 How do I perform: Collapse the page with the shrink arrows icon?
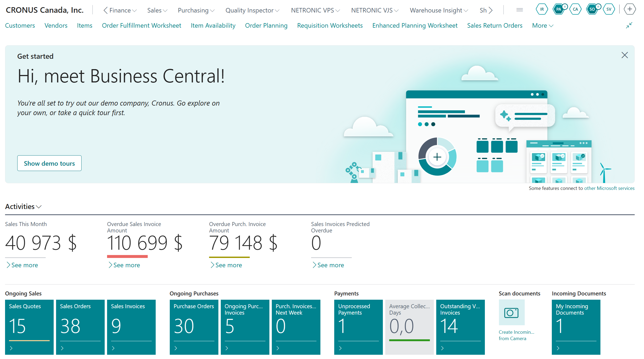pos(629,26)
